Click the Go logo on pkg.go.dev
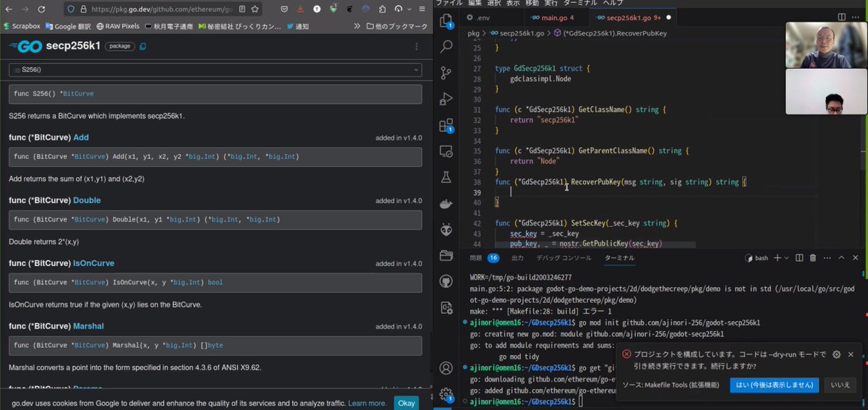This screenshot has width=868, height=410. (25, 46)
